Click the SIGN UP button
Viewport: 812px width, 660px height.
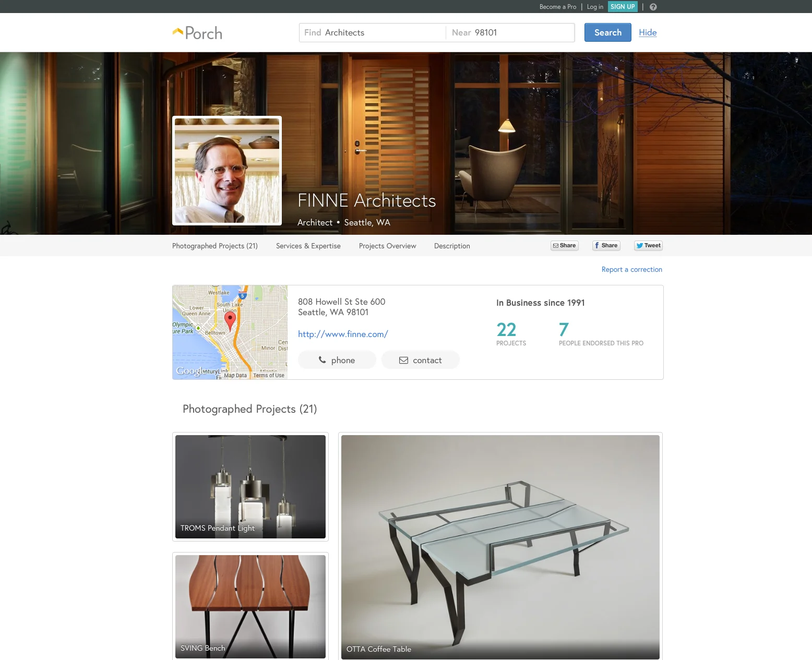(623, 7)
